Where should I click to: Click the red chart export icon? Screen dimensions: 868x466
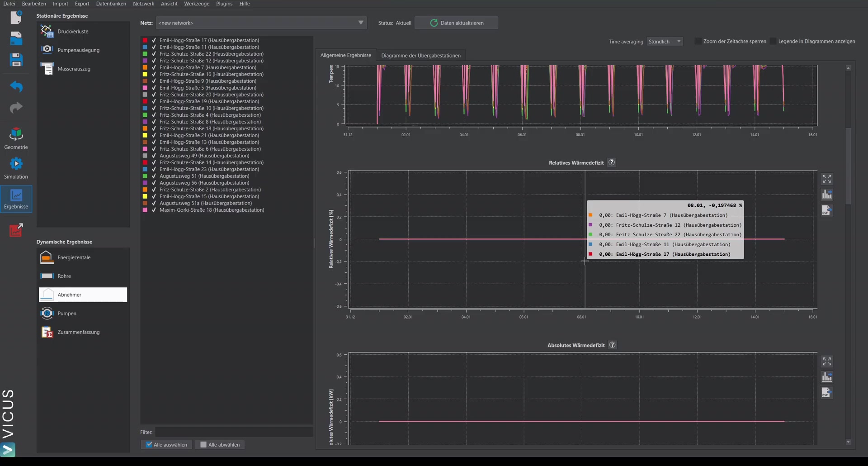coord(16,230)
